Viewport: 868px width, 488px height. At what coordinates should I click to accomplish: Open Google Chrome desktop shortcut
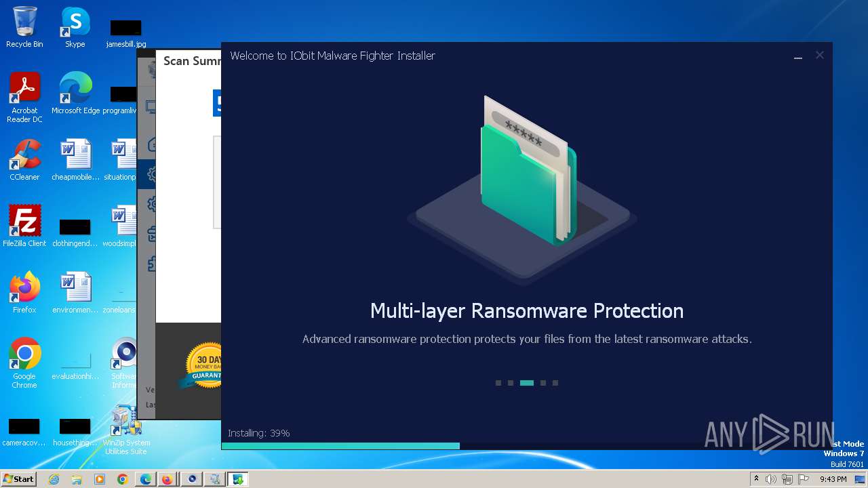pos(24,363)
